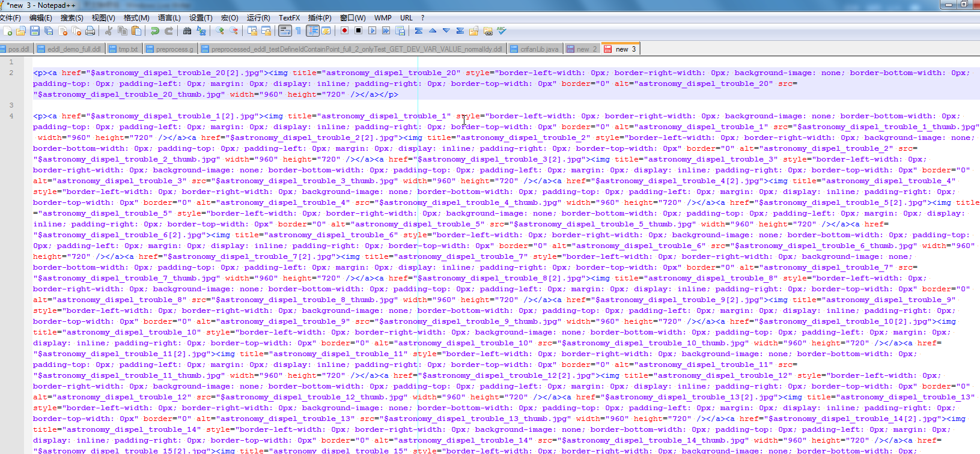Image resolution: width=980 pixels, height=454 pixels.
Task: Expand the 语言(L) language menu
Action: (x=169, y=18)
